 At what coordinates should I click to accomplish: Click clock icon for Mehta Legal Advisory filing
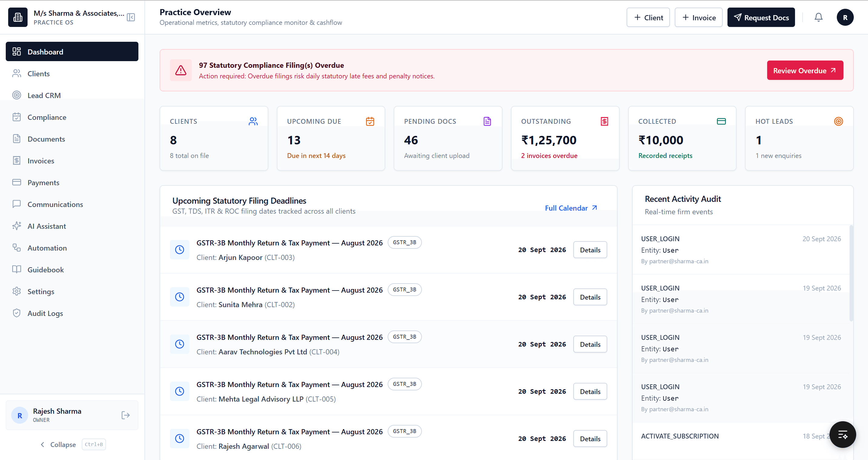click(x=180, y=391)
